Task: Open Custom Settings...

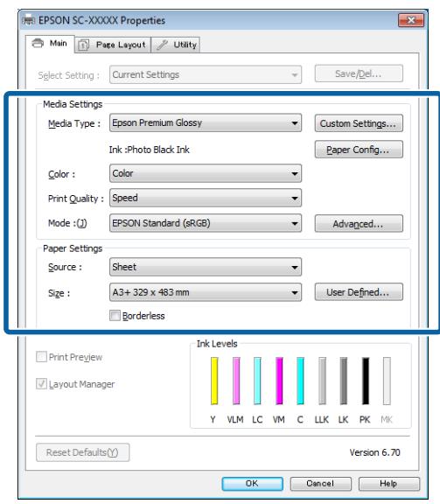Action: (359, 123)
